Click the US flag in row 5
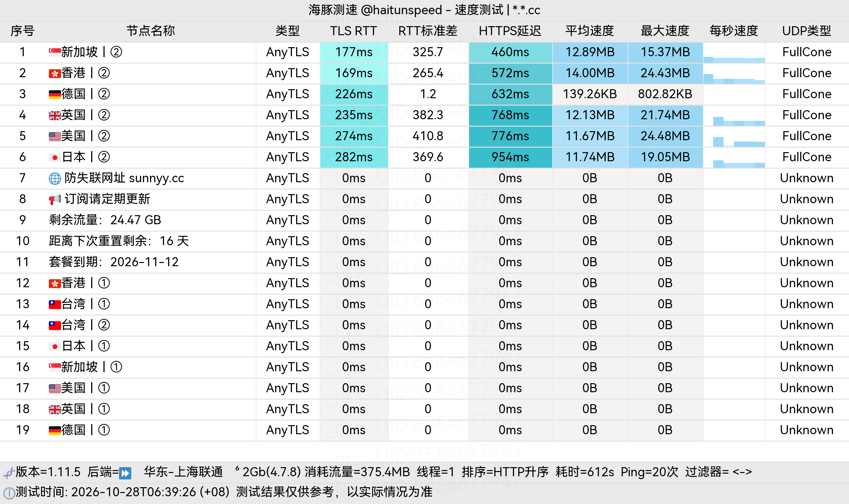Image resolution: width=849 pixels, height=504 pixels. coord(55,136)
